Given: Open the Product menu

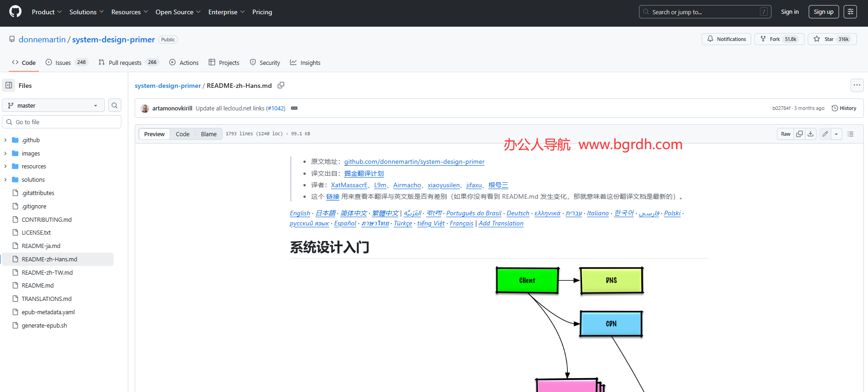Looking at the screenshot, I should (46, 12).
